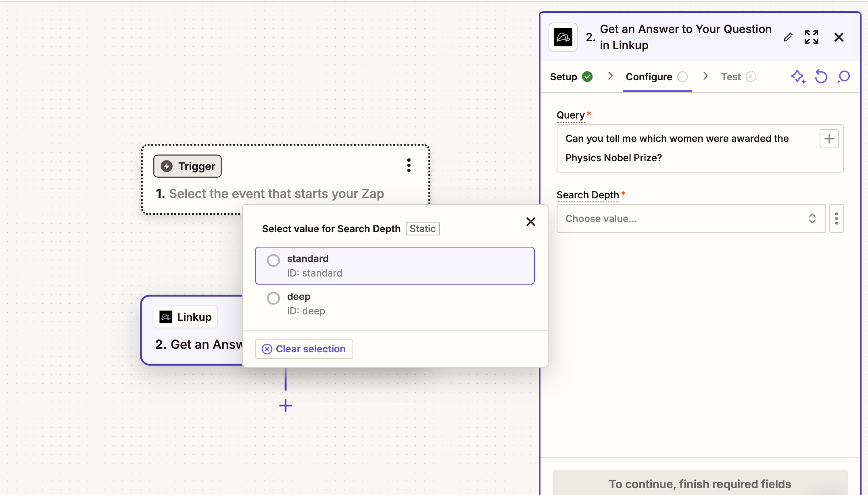Screen dimensions: 868x495
Task: Click the AI sparkle assistant icon
Action: coord(798,77)
